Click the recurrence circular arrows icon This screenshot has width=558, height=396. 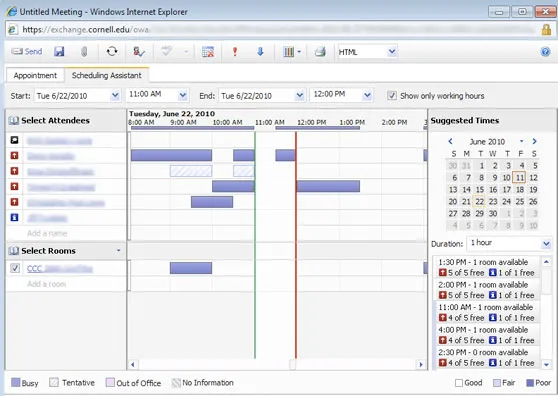click(x=112, y=52)
